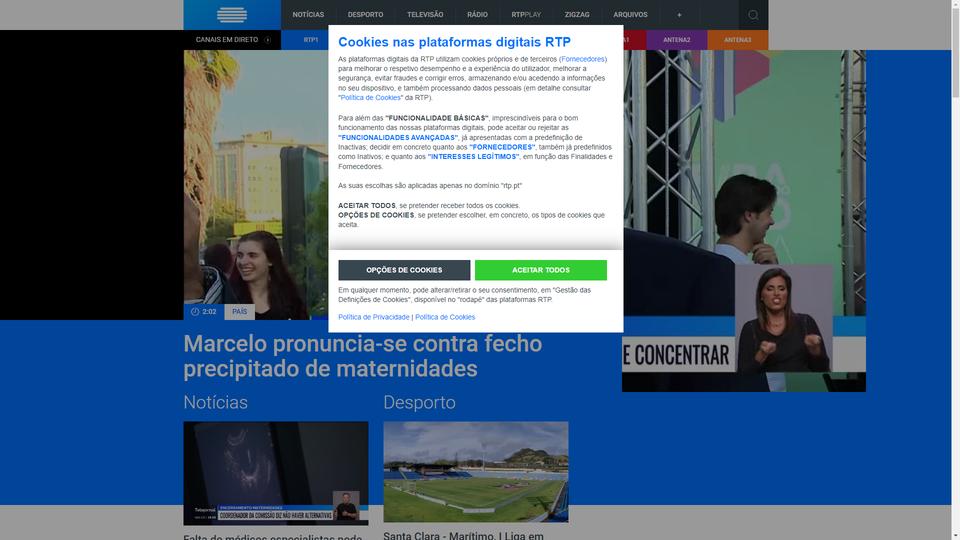Click Canais em Direto label

click(x=227, y=40)
